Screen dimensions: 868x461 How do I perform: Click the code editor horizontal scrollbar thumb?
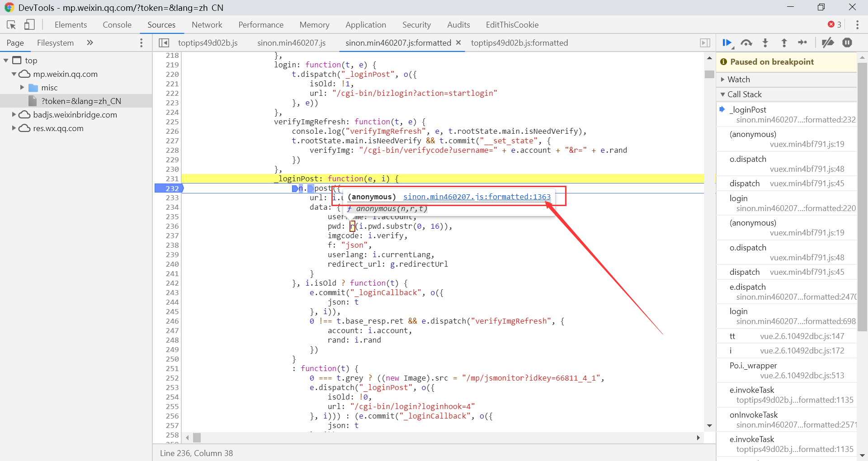pos(197,437)
